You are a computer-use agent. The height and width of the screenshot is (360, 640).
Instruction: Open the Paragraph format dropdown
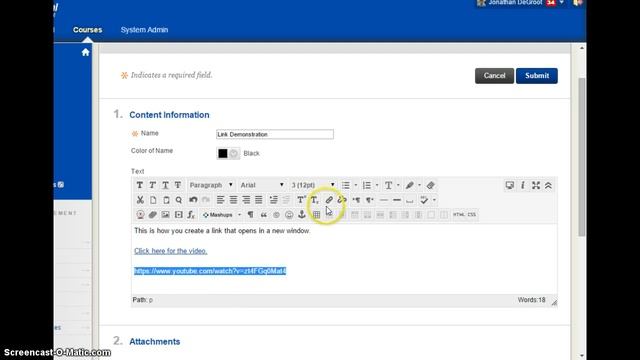coord(211,185)
